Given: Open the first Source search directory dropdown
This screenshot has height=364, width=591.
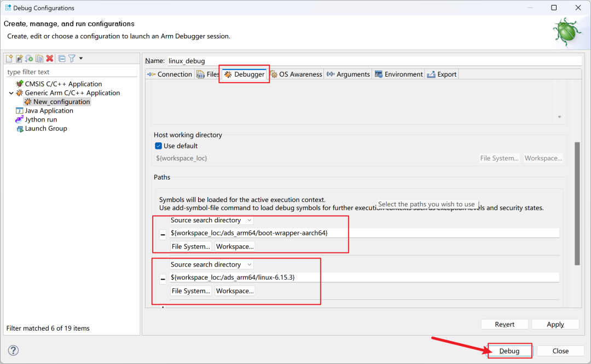Looking at the screenshot, I should click(x=211, y=220).
